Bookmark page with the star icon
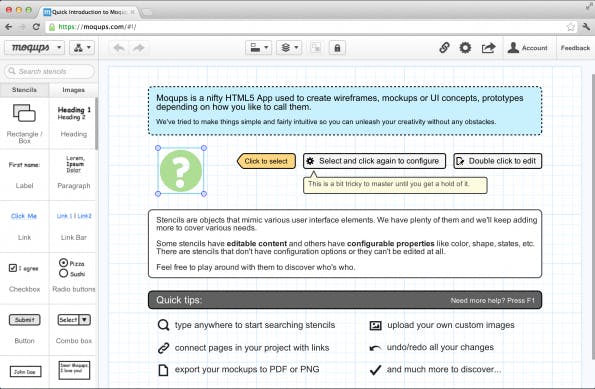The height and width of the screenshot is (389, 595). click(x=570, y=27)
